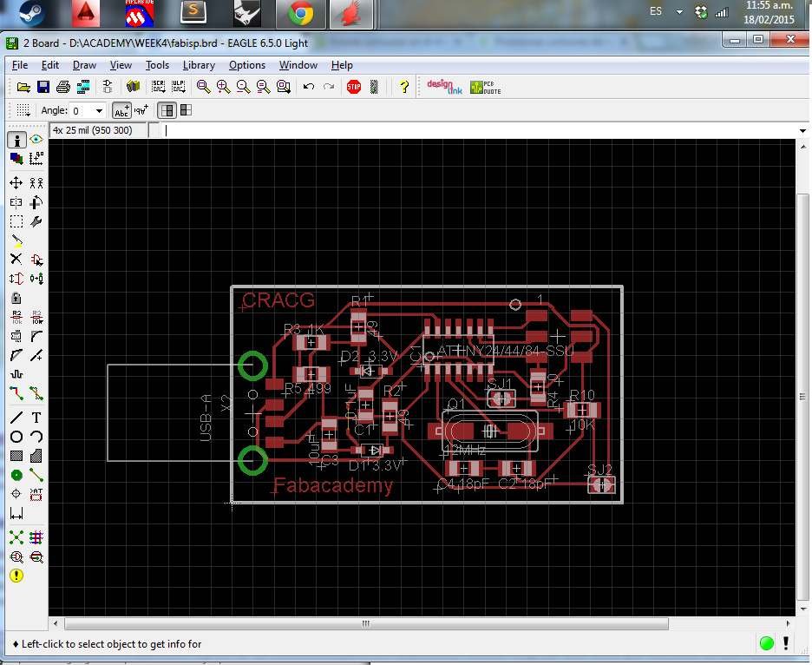Image resolution: width=812 pixels, height=665 pixels.
Task: Select the Lock padlock tool
Action: (x=16, y=298)
